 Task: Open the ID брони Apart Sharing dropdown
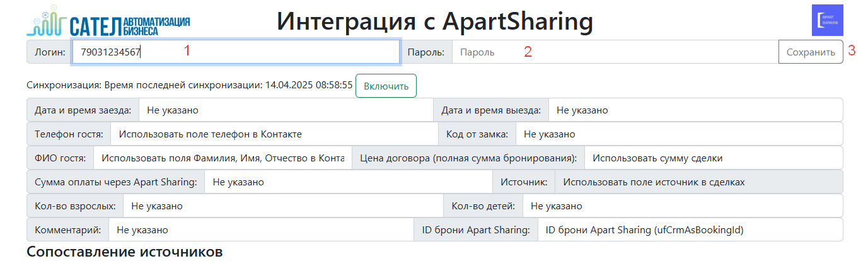[690, 230]
